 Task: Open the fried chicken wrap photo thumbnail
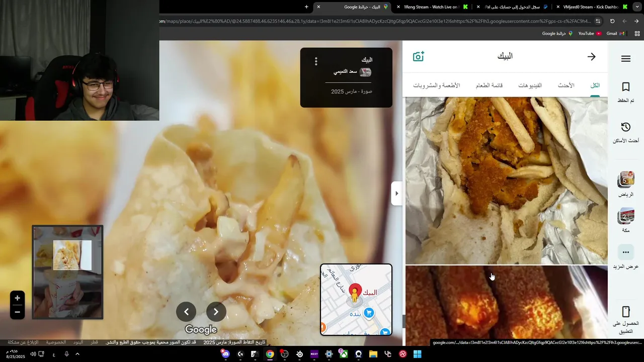click(x=506, y=180)
